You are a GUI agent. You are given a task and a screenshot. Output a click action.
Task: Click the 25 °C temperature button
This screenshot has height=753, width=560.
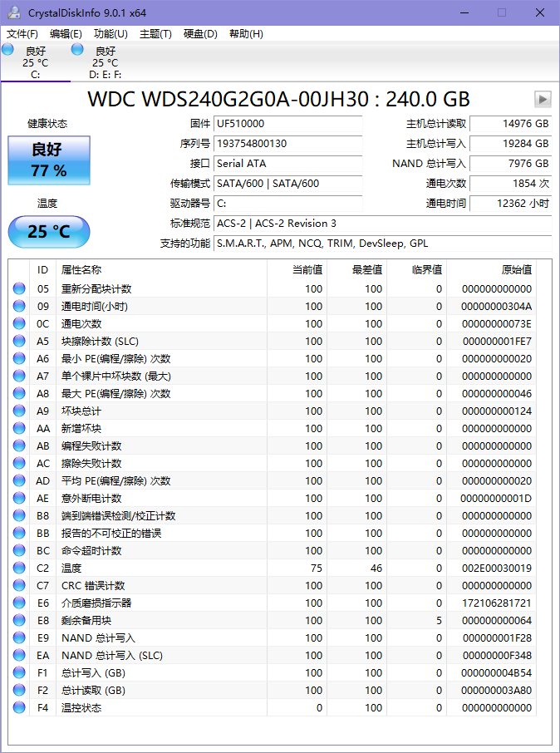pos(49,232)
